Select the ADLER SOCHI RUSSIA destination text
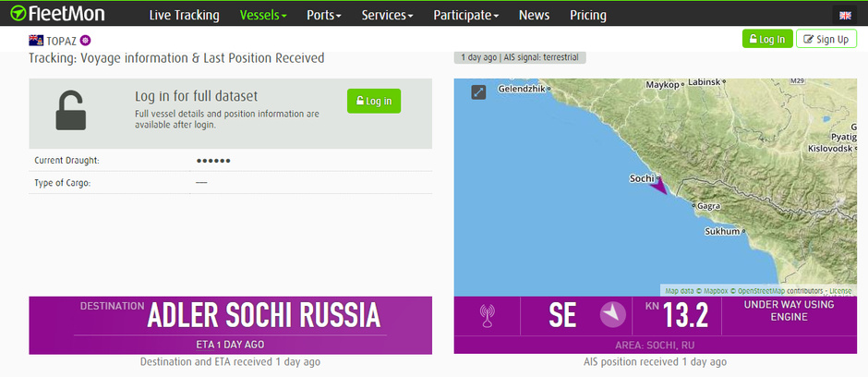The image size is (868, 377). [x=263, y=315]
